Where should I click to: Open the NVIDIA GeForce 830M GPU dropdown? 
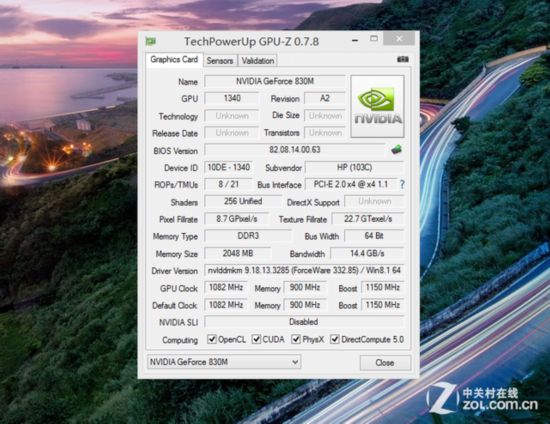(x=224, y=362)
